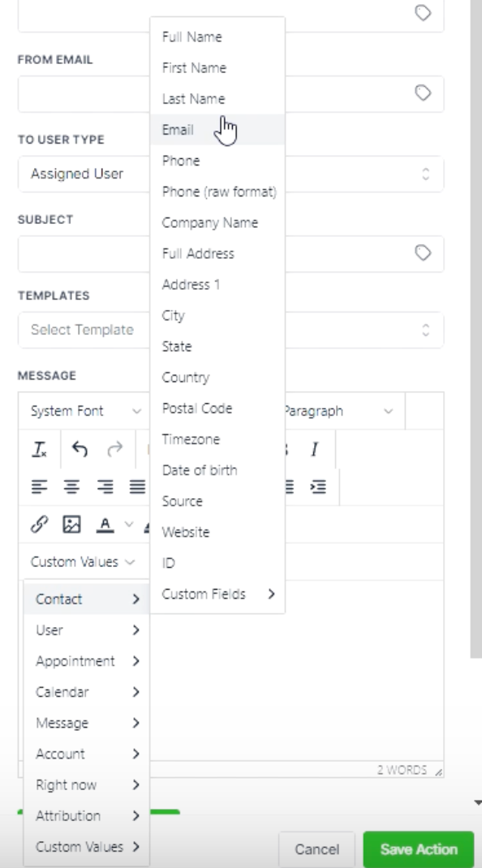
Task: Click the Cancel button
Action: (317, 849)
